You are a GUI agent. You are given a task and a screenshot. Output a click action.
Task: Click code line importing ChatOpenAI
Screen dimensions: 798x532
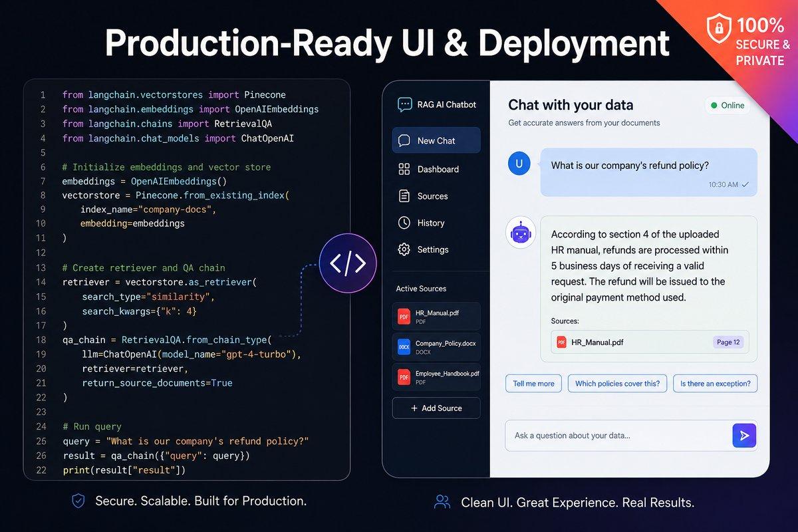(x=178, y=138)
